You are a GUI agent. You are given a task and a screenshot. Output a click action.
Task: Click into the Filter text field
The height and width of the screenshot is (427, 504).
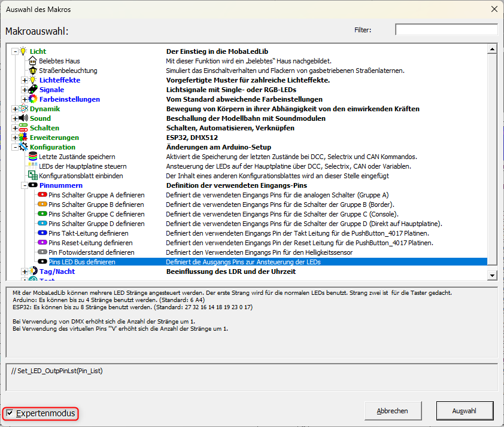pyautogui.click(x=446, y=30)
